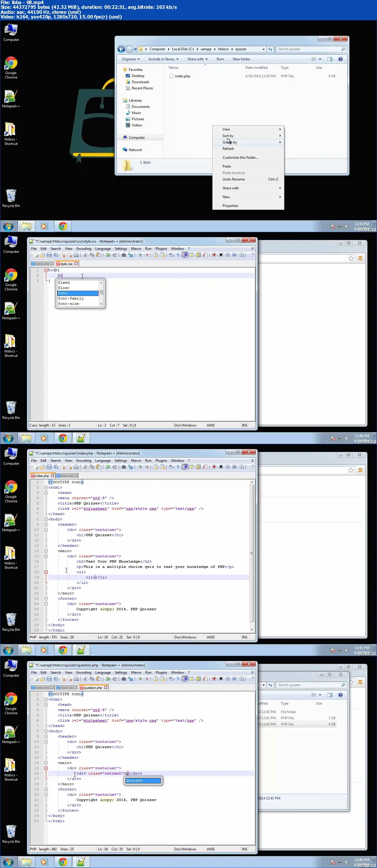This screenshot has width=377, height=868.
Task: Switch to the style.css tab in the index.php window
Action: coord(67,476)
